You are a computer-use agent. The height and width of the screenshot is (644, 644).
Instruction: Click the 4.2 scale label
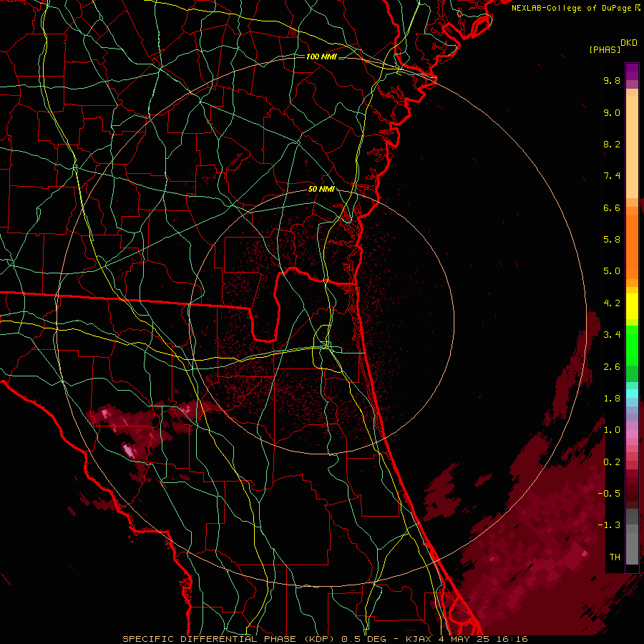pyautogui.click(x=612, y=303)
